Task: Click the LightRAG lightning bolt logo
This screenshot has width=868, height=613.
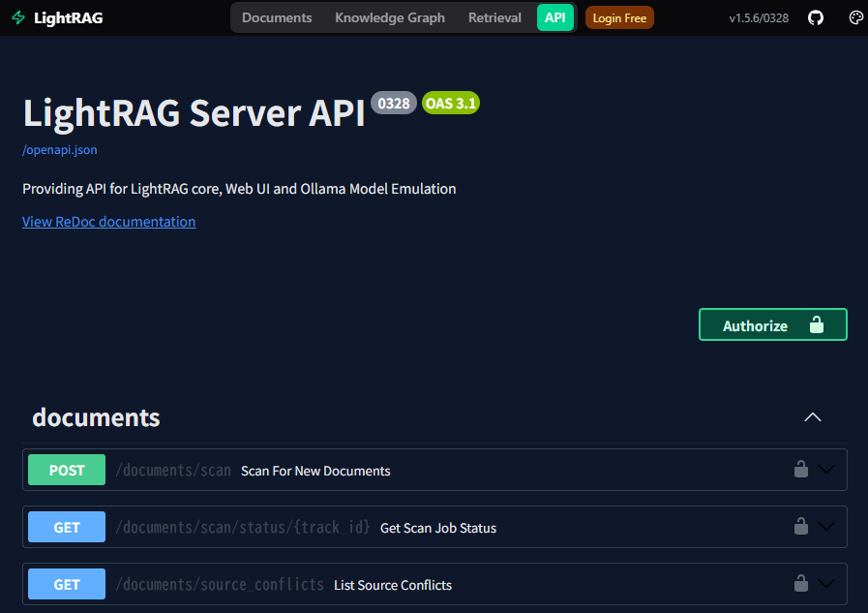Action: [x=18, y=17]
